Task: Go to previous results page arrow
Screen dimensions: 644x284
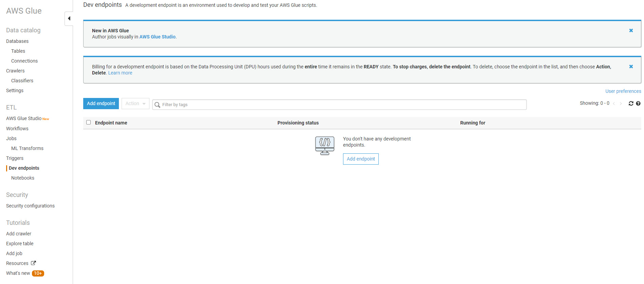Action: pyautogui.click(x=614, y=104)
